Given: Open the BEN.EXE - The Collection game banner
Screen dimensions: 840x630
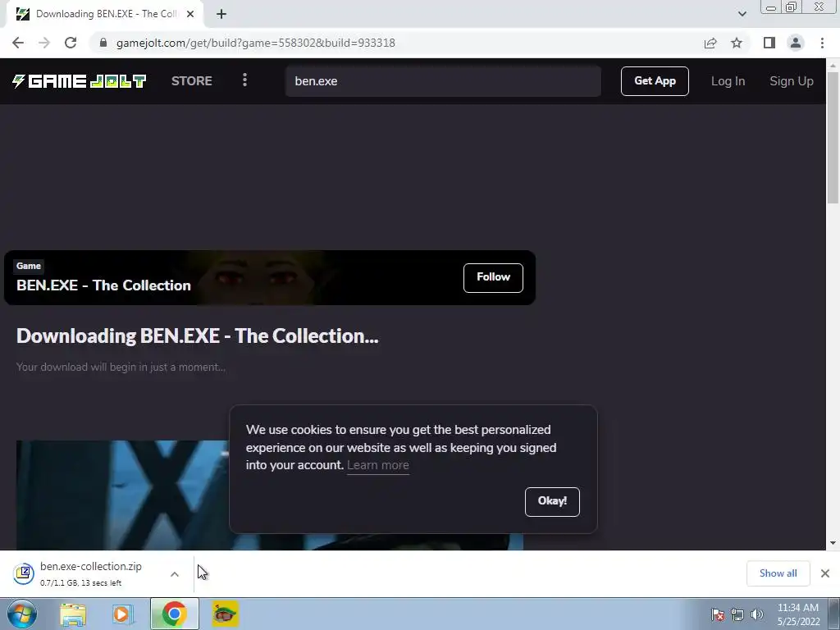Looking at the screenshot, I should coord(269,277).
